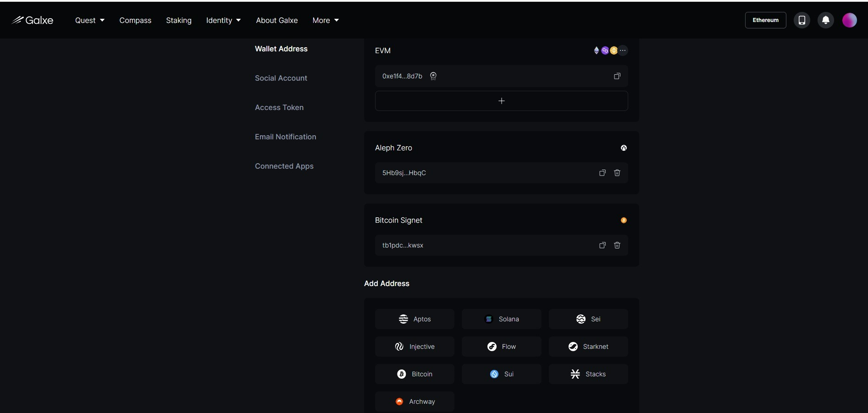Expand the More dropdown menu

326,20
